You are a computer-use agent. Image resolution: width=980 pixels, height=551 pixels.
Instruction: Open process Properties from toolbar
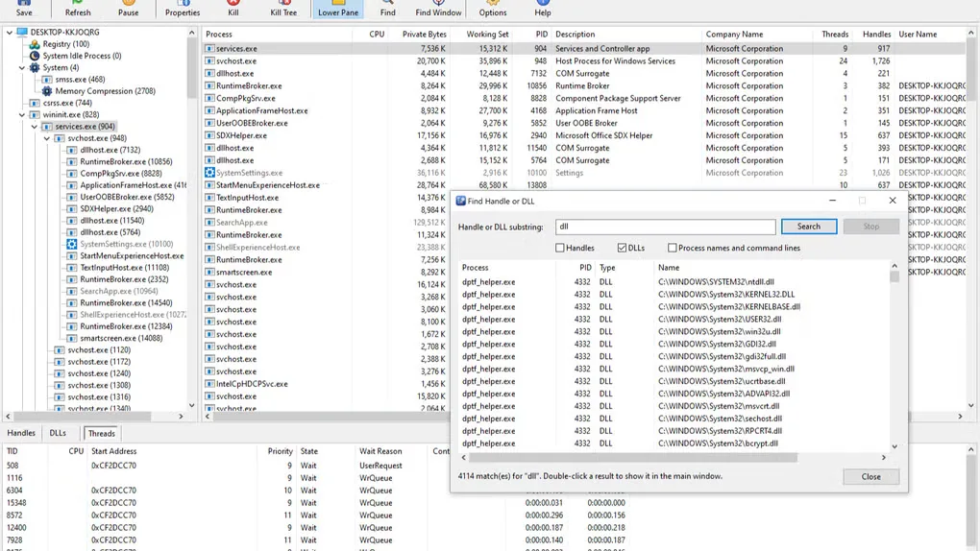(x=183, y=8)
